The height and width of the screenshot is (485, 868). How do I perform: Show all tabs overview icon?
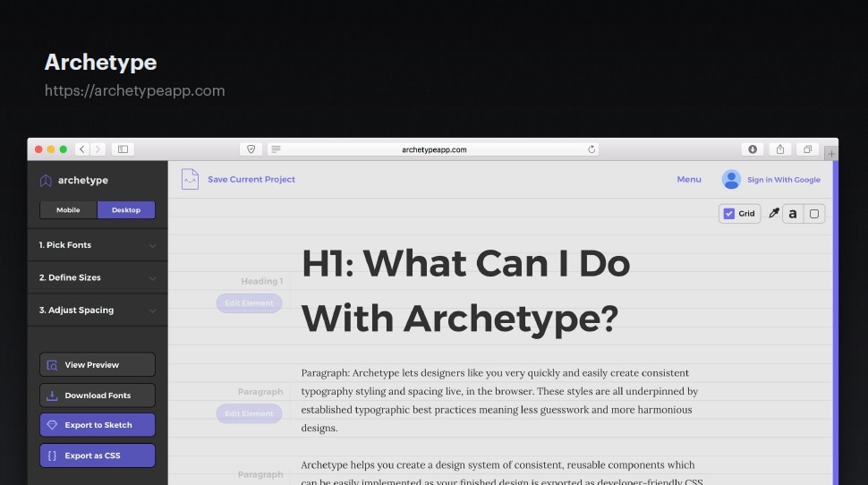coord(808,149)
